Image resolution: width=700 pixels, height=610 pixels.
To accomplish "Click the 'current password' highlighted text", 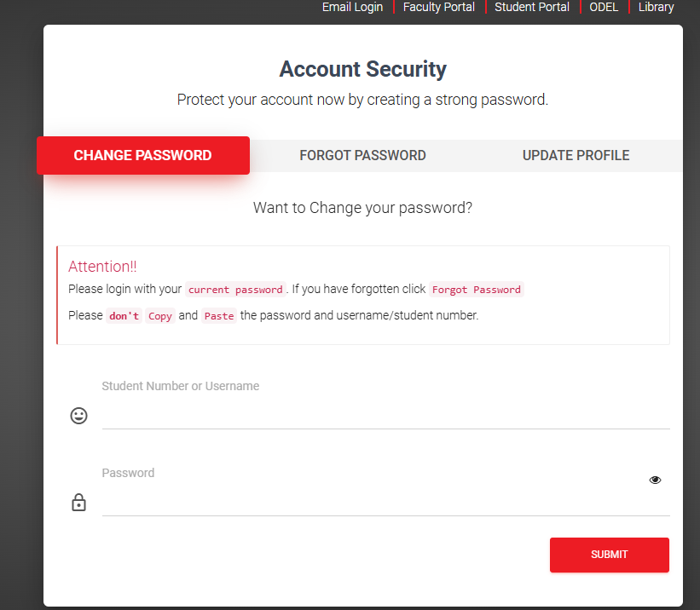I will [235, 290].
